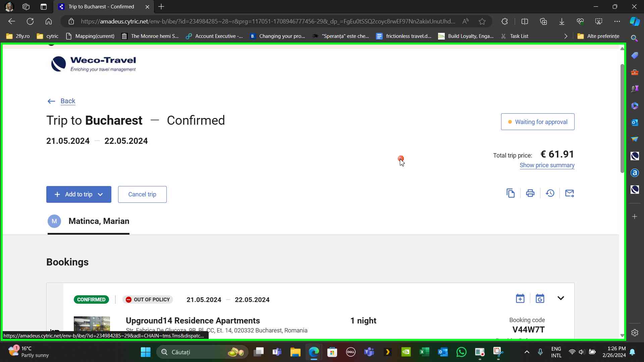644x362 pixels.
Task: Switch to Trip to Bucharest browser tab
Action: pyautogui.click(x=101, y=7)
